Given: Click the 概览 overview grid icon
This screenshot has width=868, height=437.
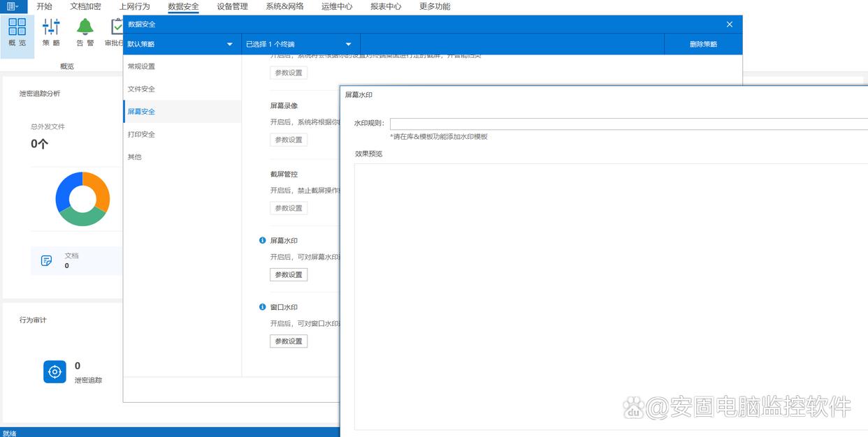Looking at the screenshot, I should (x=17, y=27).
